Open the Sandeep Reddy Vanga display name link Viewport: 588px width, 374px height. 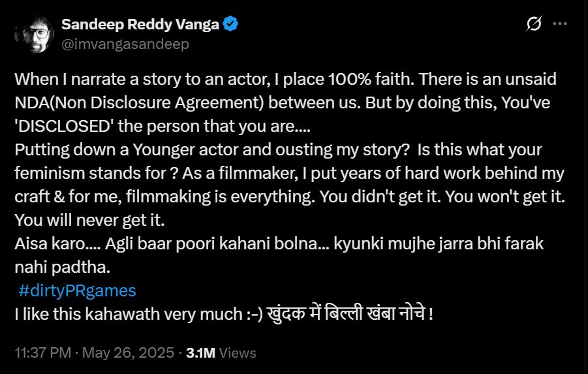(141, 25)
